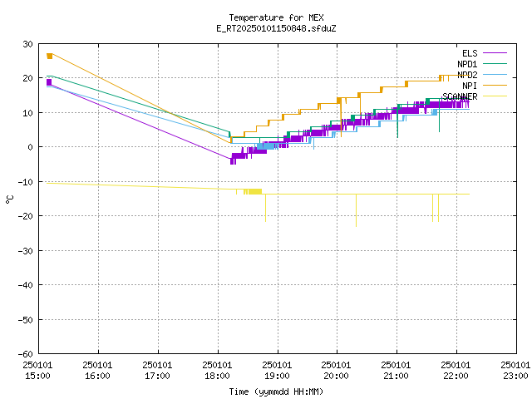Click the x-axis tick label 250101 18:00

click(x=217, y=371)
